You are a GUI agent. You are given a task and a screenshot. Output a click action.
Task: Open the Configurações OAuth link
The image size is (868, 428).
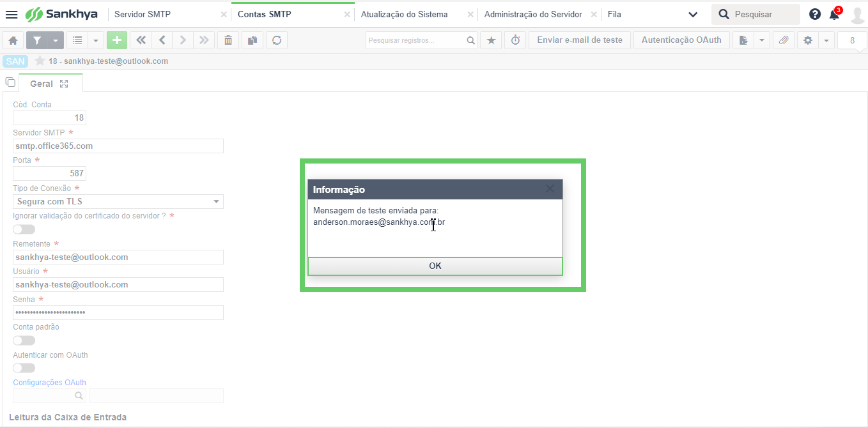click(49, 383)
